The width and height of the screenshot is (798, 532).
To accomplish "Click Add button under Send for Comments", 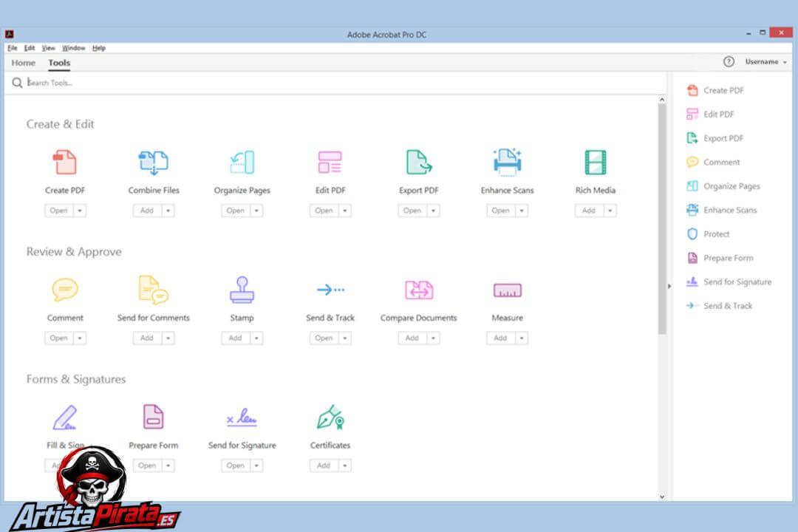I will click(148, 338).
